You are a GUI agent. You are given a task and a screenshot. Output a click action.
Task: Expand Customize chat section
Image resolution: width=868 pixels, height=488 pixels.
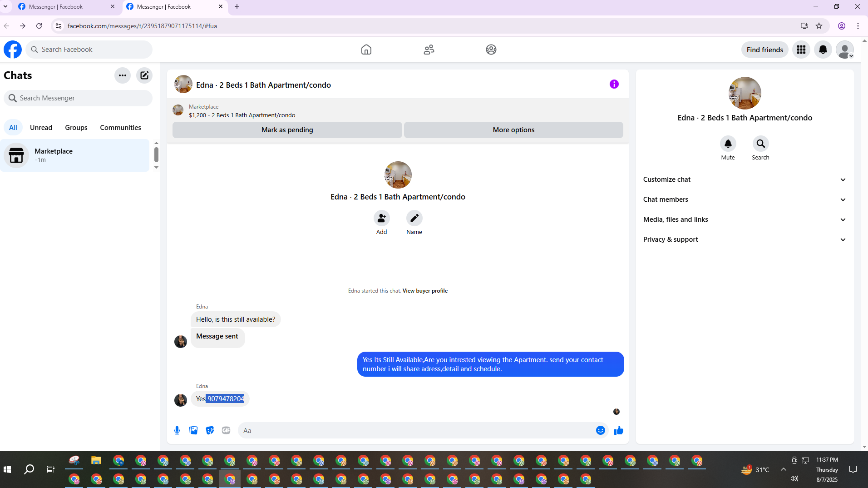tap(745, 179)
